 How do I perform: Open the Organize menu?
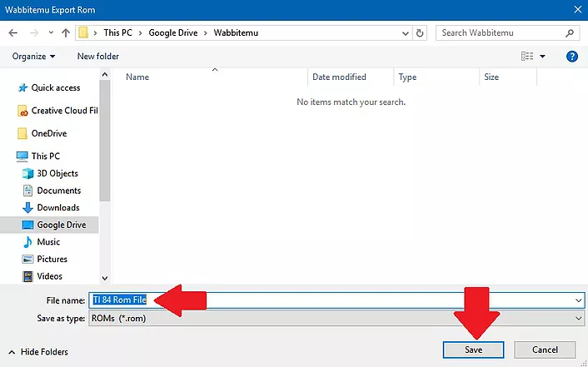click(34, 57)
